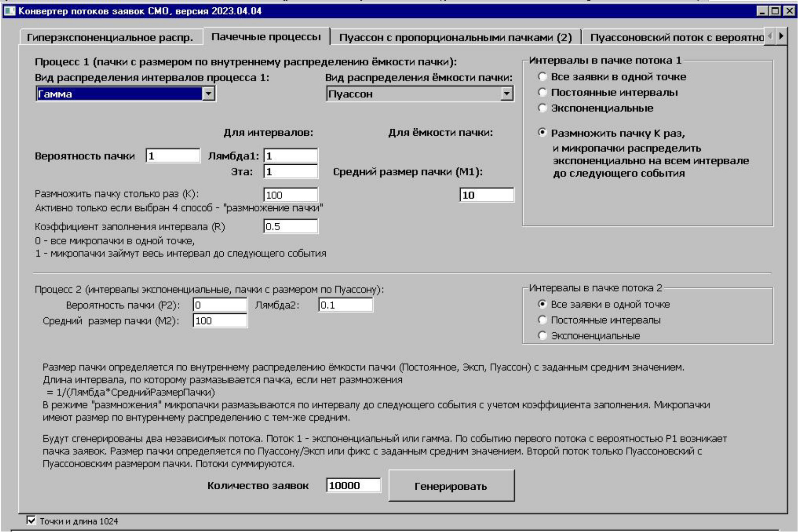The width and height of the screenshot is (798, 532).
Task: Open interval distribution dropdown showing Гамма
Action: coord(208,94)
